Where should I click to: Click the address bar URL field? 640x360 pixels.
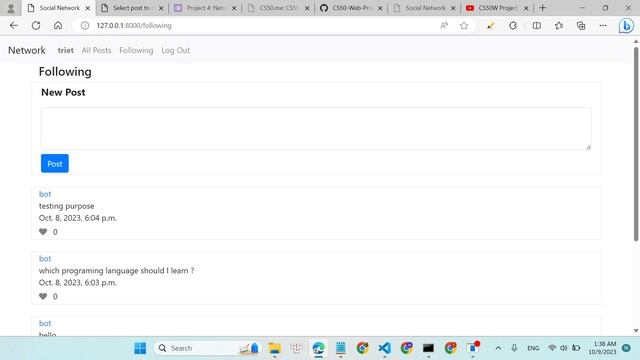[261, 25]
